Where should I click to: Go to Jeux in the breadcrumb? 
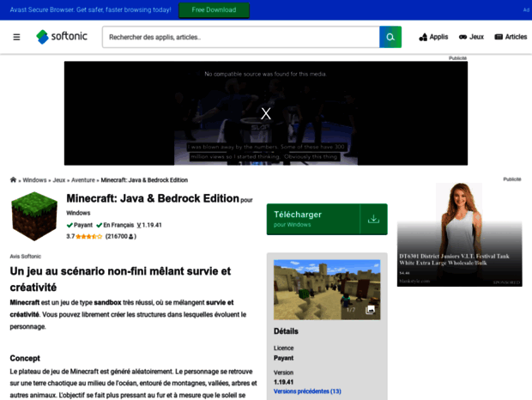point(59,180)
